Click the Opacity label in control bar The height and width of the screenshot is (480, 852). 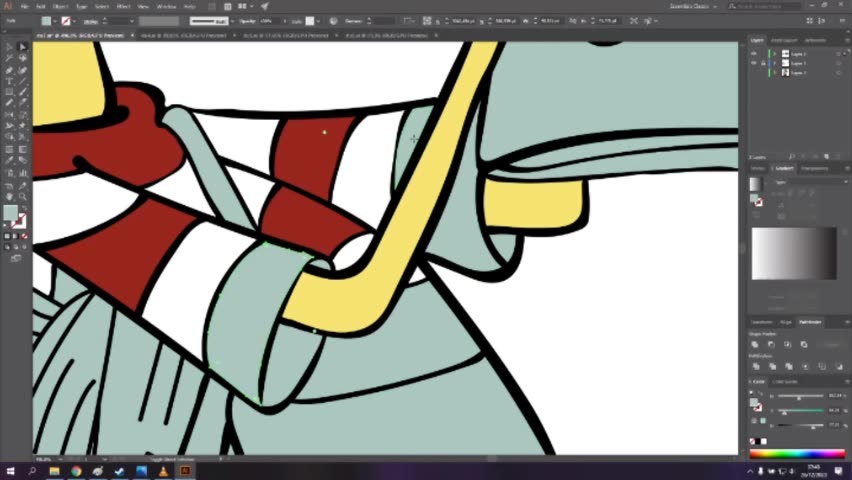click(x=248, y=21)
